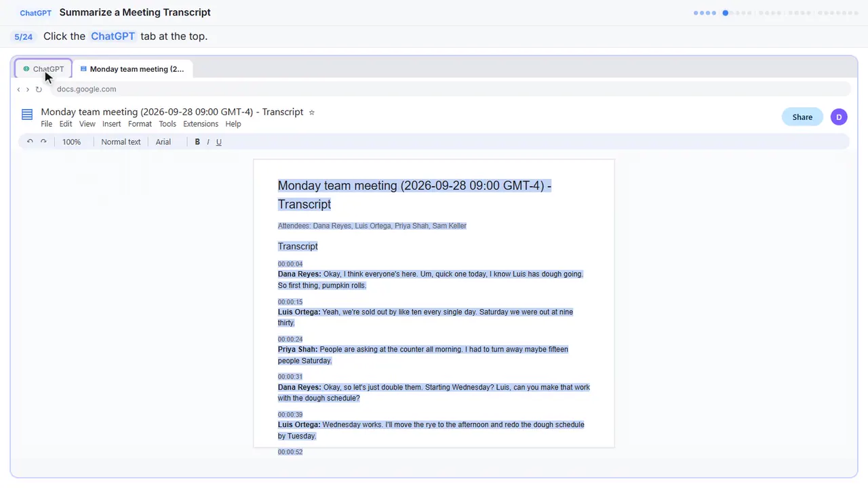Open the Insert menu
868x488 pixels.
[x=112, y=124]
